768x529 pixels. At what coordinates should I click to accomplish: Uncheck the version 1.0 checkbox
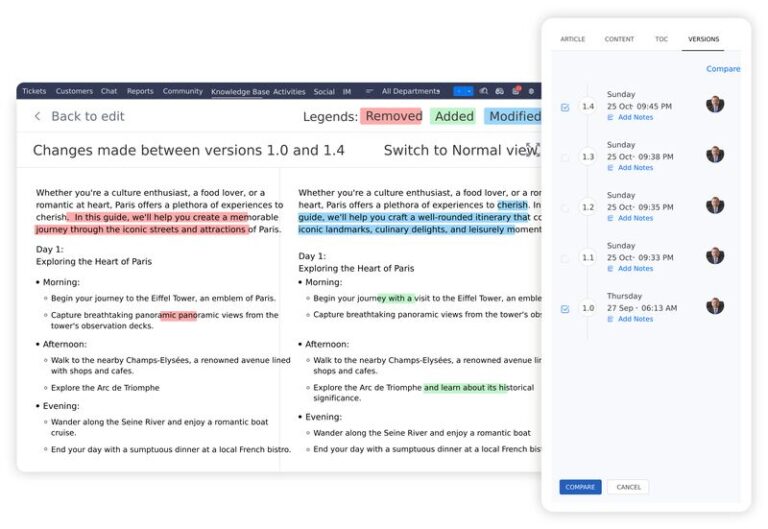565,309
